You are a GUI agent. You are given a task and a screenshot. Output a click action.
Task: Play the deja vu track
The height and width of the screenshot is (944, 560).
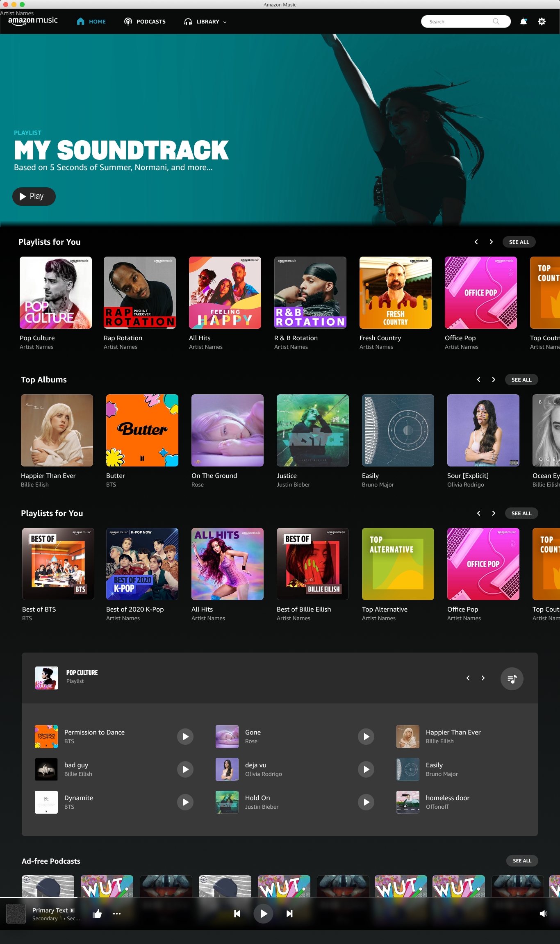coord(366,769)
